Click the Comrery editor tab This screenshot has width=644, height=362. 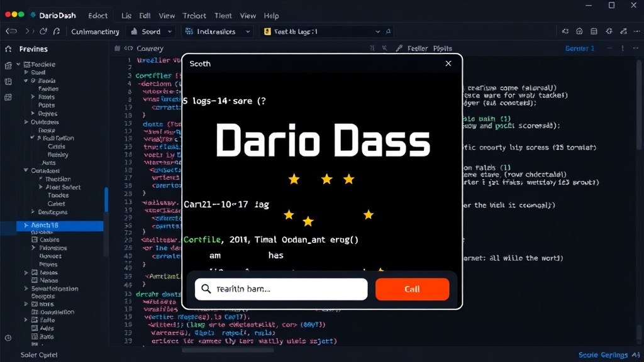tap(150, 48)
